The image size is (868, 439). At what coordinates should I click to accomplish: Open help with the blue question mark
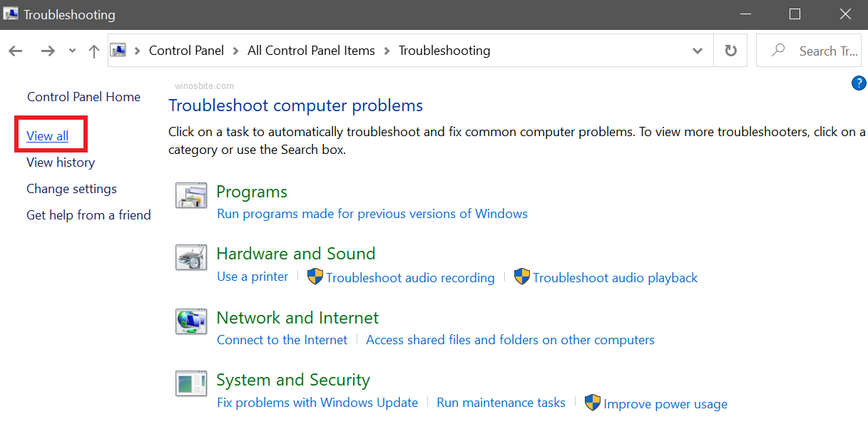tap(859, 83)
